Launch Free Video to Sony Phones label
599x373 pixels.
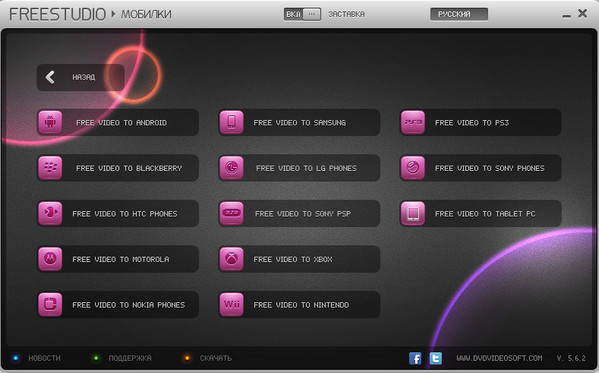click(490, 168)
